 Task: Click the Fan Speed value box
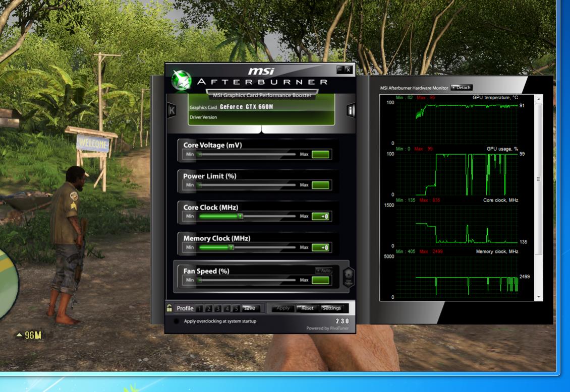click(x=320, y=280)
